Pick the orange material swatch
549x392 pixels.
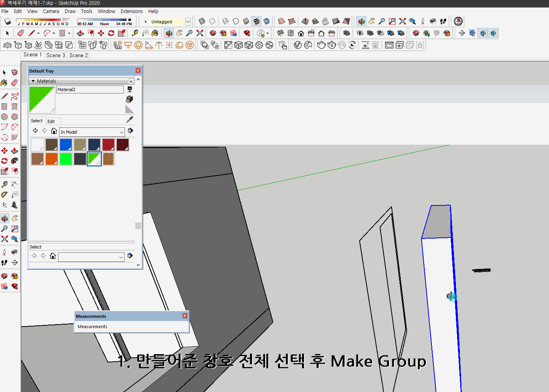[x=52, y=159]
